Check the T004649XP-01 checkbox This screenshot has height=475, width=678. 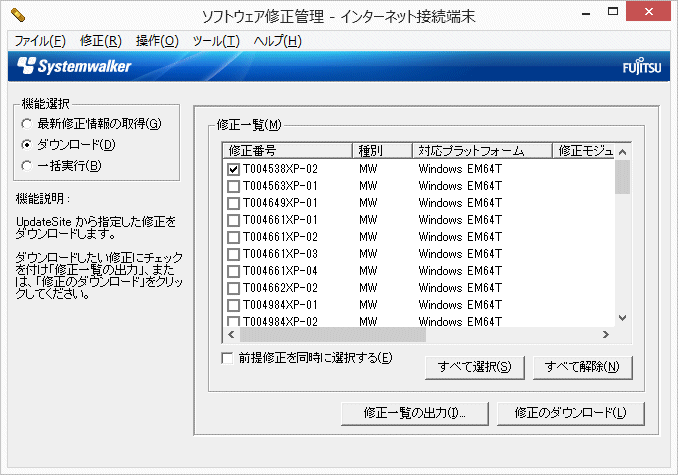pos(233,203)
